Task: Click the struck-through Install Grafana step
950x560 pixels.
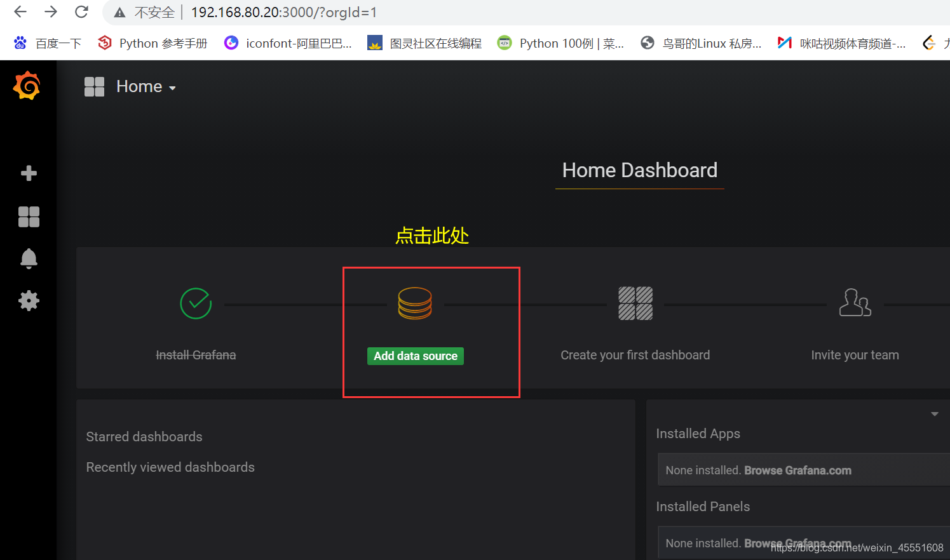Action: pyautogui.click(x=196, y=355)
